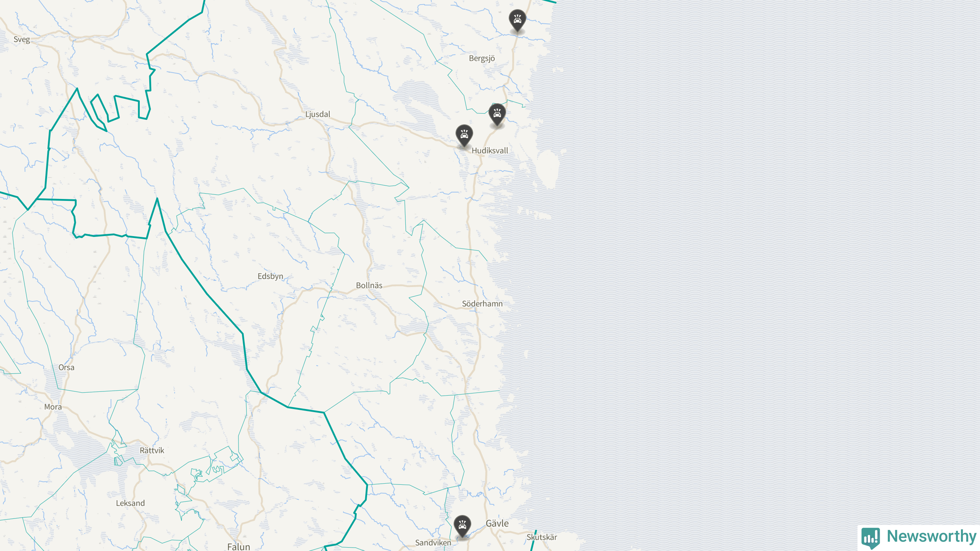Click the Hudiksvall town label
This screenshot has height=551, width=980.
[490, 151]
